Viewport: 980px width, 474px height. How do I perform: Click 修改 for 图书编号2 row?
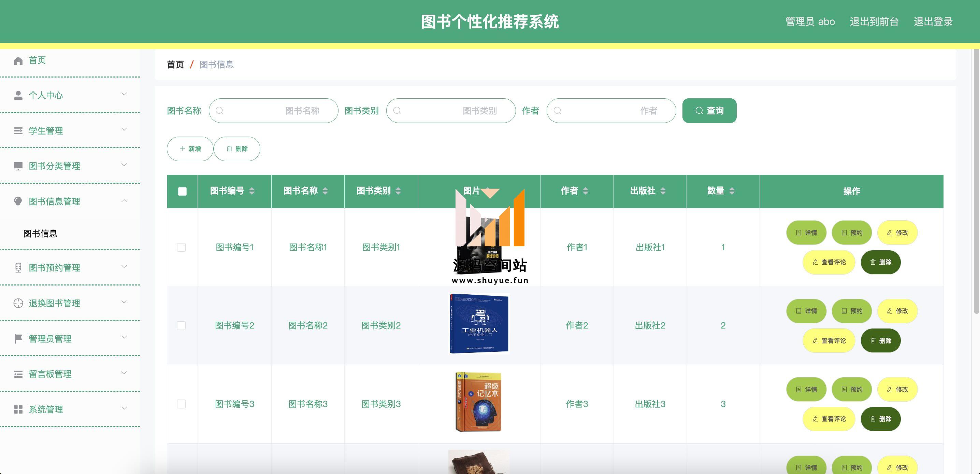(x=897, y=311)
